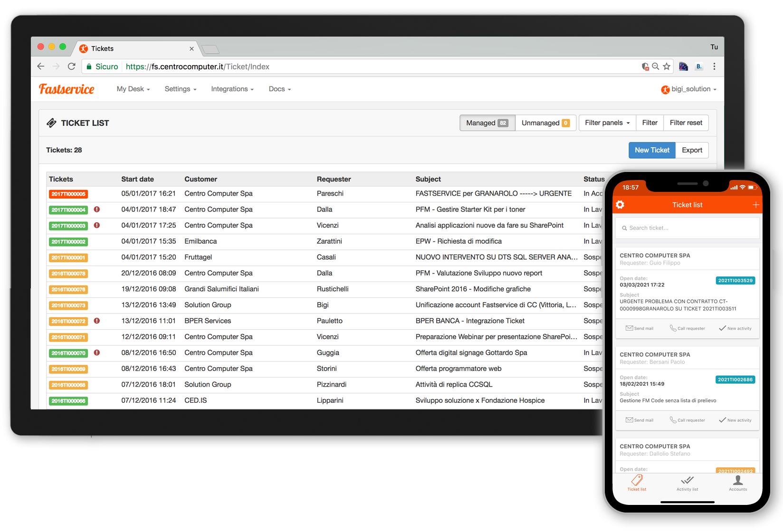
Task: Click the ticket tag icon beside TICKET LIST
Action: [51, 123]
